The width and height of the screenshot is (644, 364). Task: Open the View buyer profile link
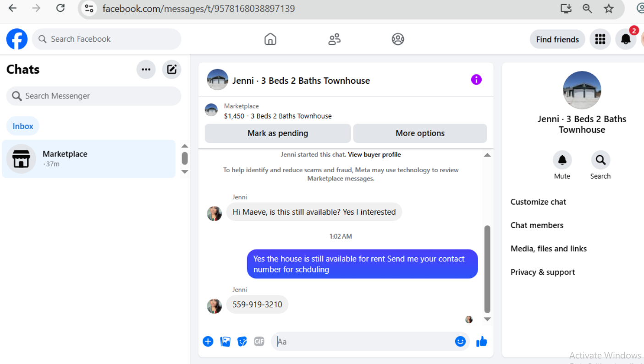(374, 154)
